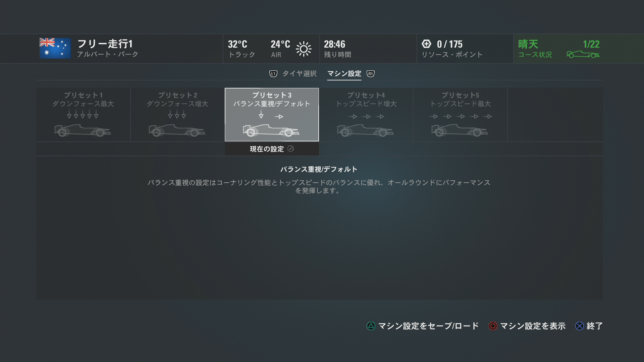Screen dimensions: 644x362
Task: Select the マシン設定 tab
Action: click(x=344, y=74)
